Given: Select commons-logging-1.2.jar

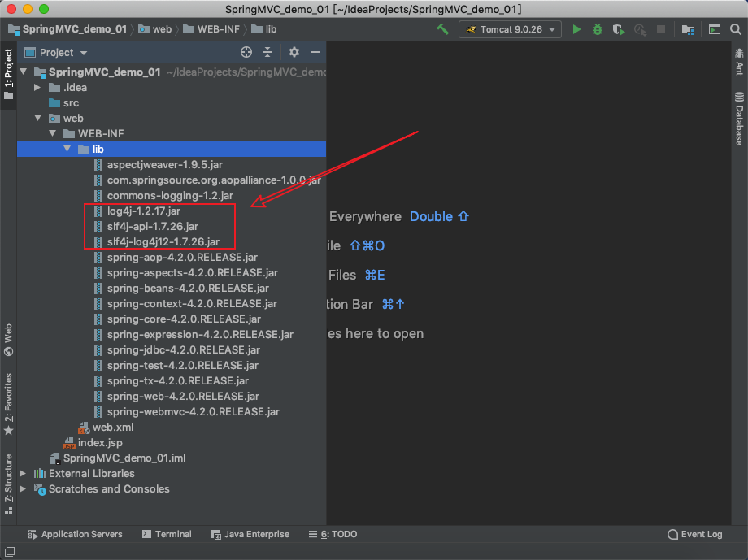Looking at the screenshot, I should (x=172, y=195).
